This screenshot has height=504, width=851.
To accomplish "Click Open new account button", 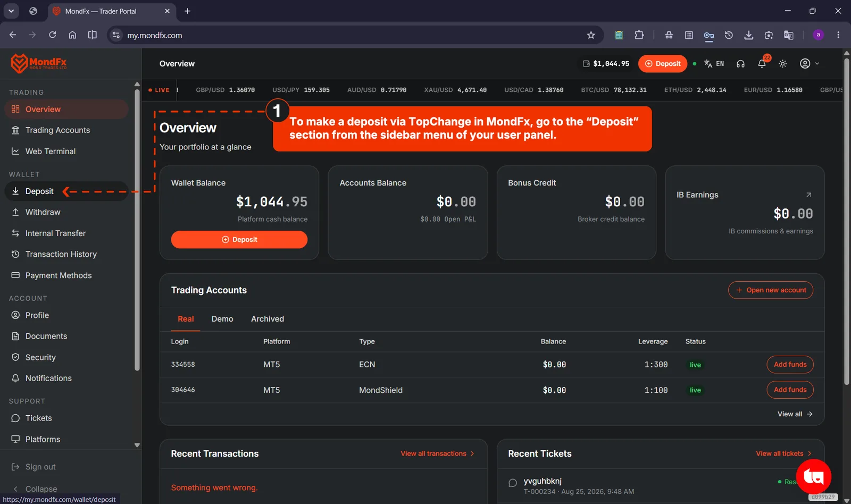I will coord(771,290).
